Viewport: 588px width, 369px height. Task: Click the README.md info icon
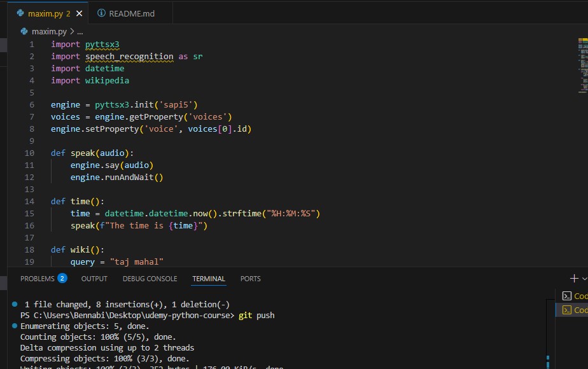click(x=101, y=13)
